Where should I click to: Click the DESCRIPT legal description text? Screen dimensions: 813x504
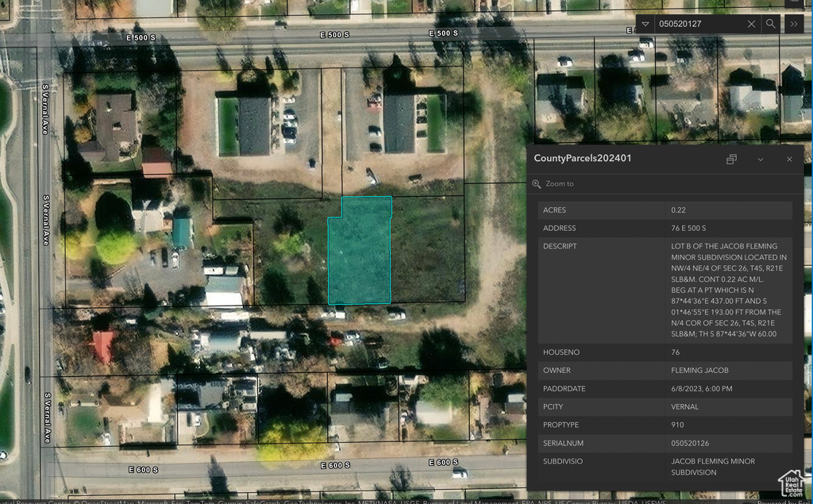click(x=729, y=290)
